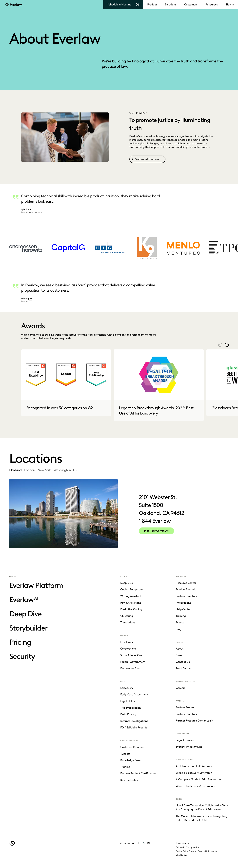Open the Resources menu

(211, 5)
